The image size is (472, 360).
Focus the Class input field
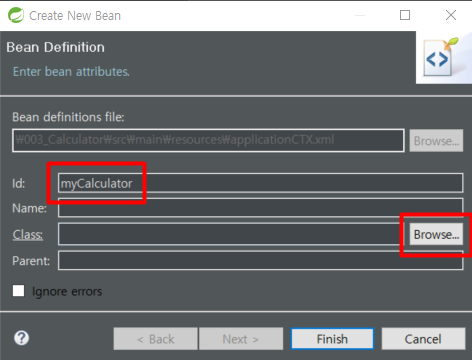pyautogui.click(x=231, y=234)
